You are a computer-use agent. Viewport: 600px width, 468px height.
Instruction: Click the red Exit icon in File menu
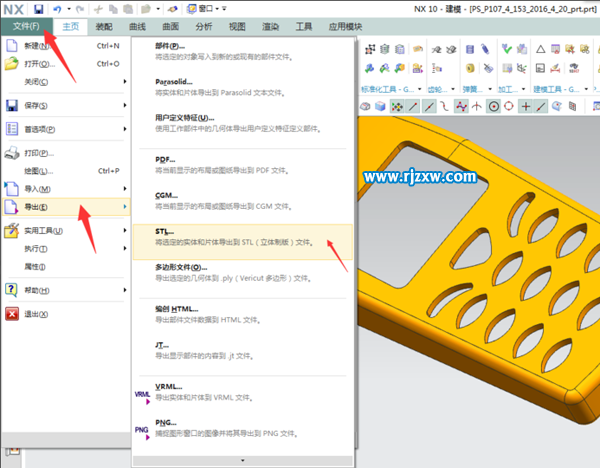12,313
